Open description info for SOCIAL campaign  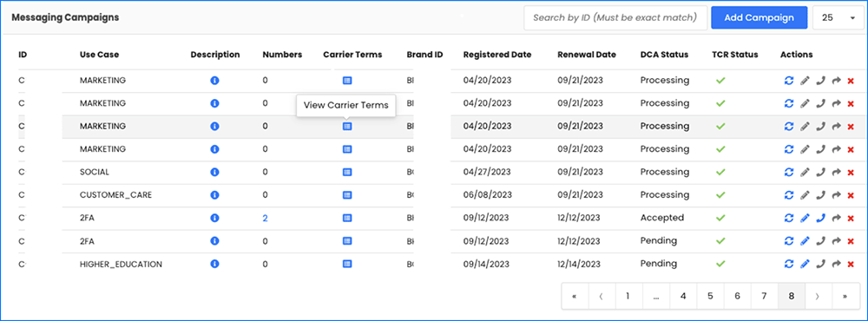pos(214,172)
